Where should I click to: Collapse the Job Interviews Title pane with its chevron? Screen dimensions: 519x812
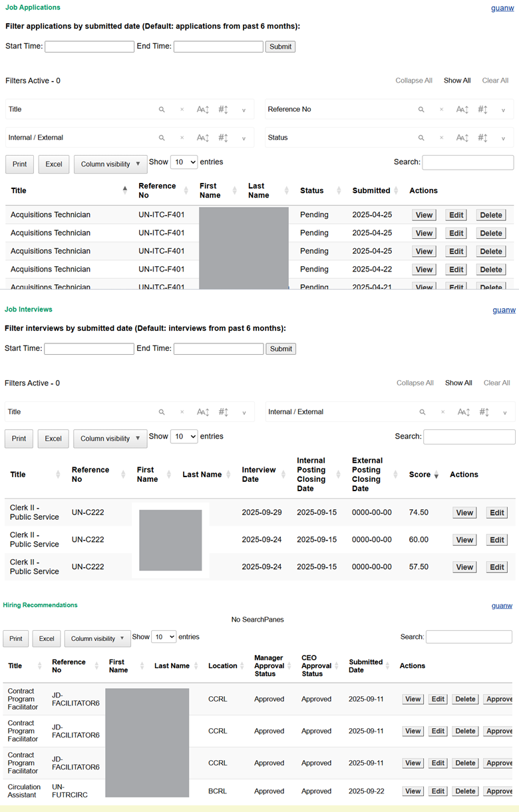click(x=244, y=413)
